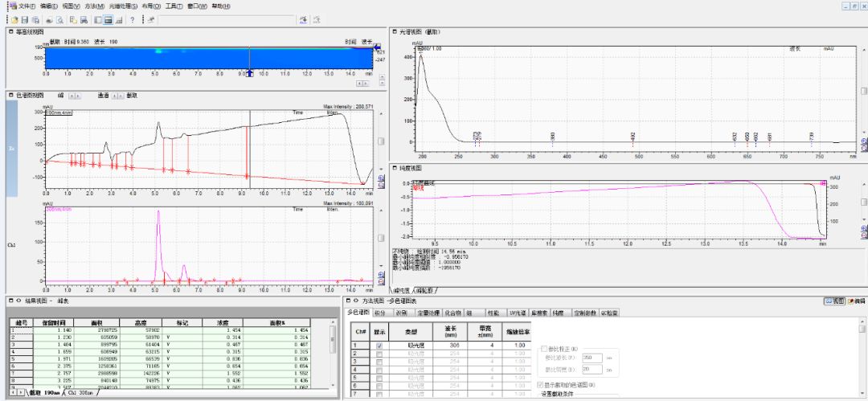Switch to the 纯度 method tab
The width and height of the screenshot is (868, 401).
coord(557,312)
